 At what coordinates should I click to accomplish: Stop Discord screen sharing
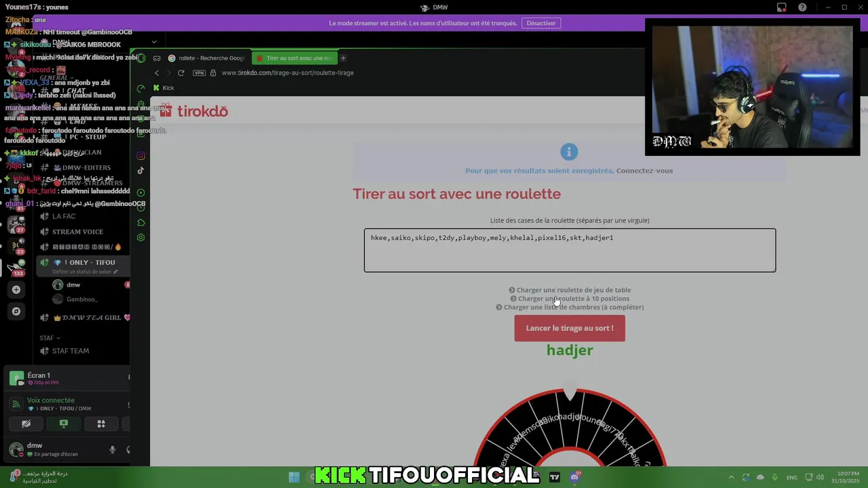[64, 424]
